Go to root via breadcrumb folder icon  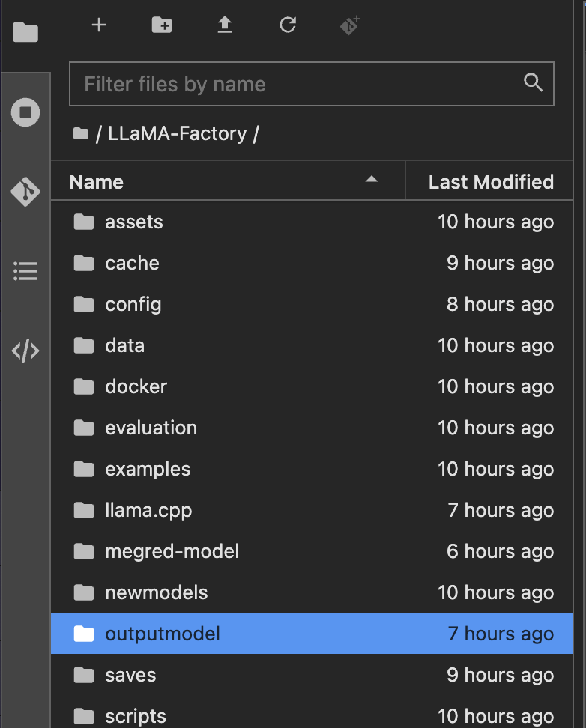click(81, 134)
